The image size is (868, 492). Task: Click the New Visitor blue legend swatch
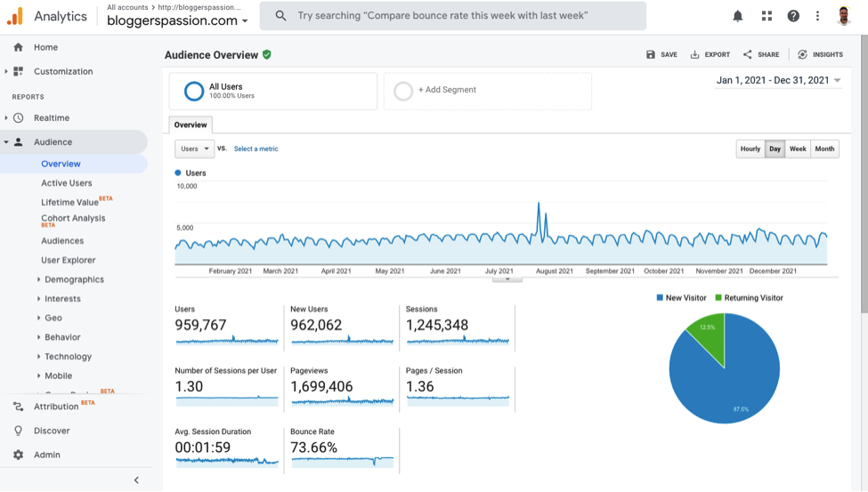660,298
